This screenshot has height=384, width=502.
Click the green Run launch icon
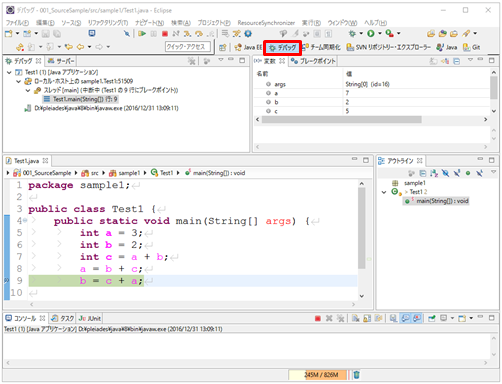[x=371, y=34]
